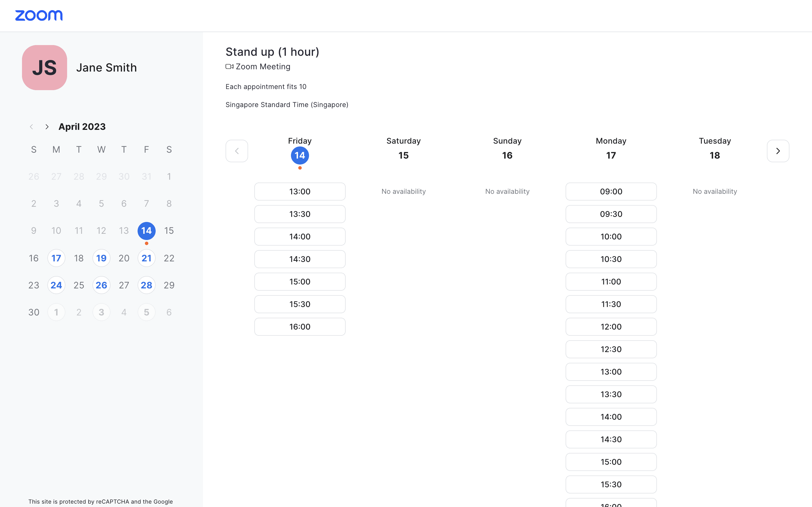Choose April 24 in the calendar
This screenshot has width=812, height=507.
pos(56,285)
